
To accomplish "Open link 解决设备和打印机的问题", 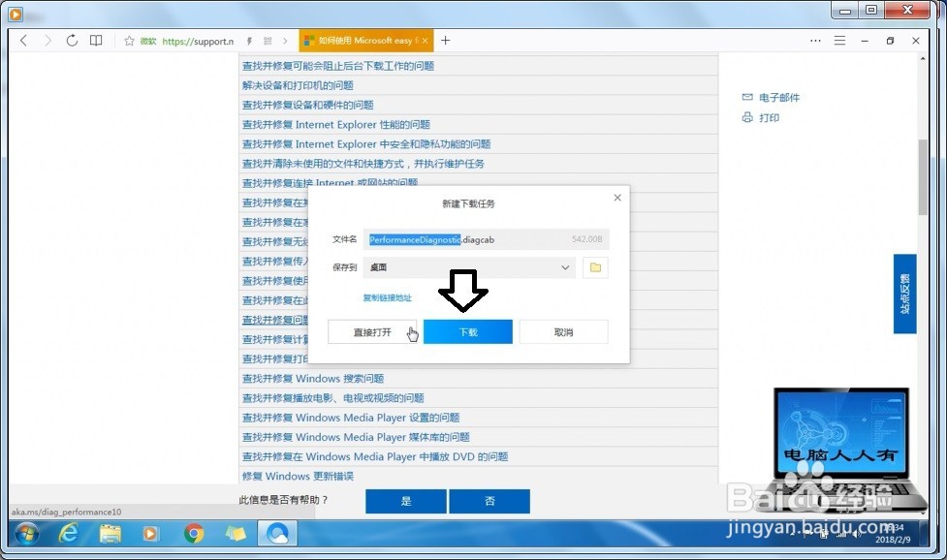I will click(298, 85).
